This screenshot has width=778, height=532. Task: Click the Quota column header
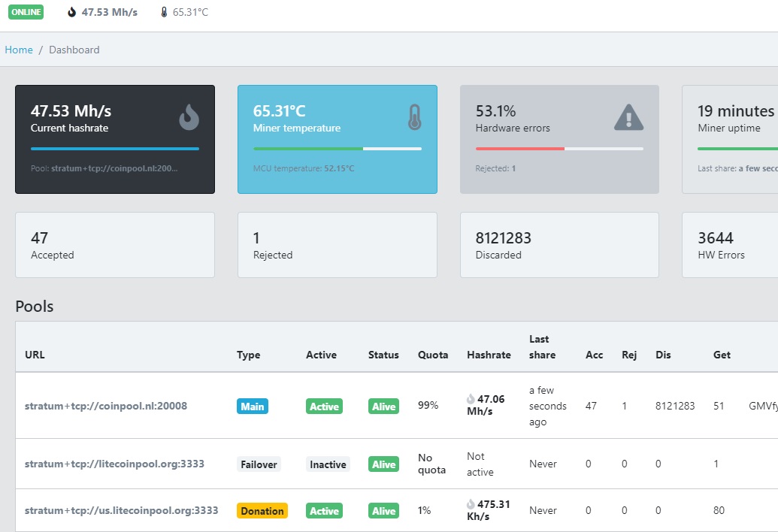coord(433,355)
